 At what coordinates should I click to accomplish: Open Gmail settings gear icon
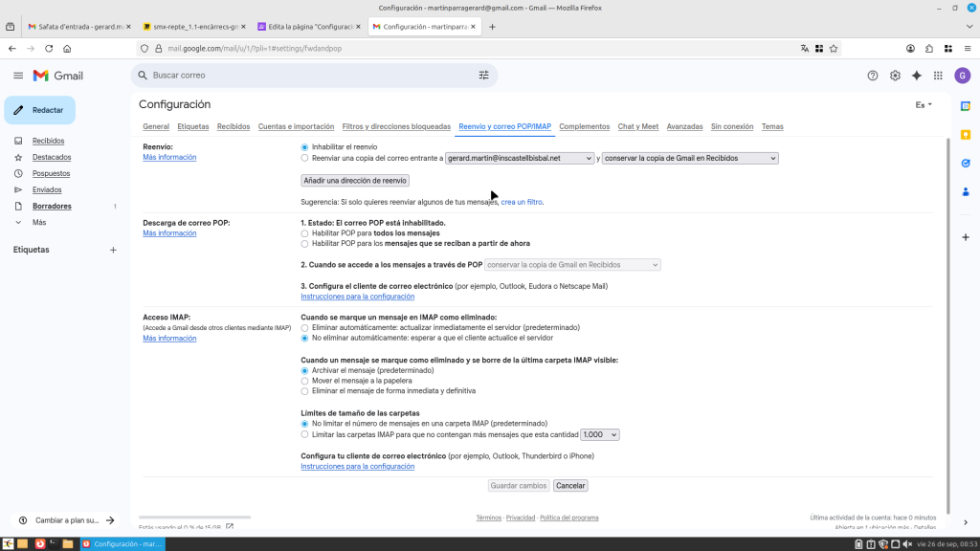pos(895,76)
